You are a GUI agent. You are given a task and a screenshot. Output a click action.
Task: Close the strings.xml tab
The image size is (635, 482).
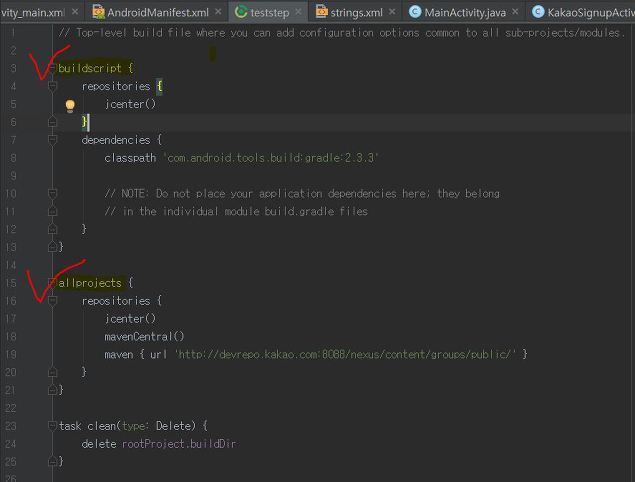coord(392,12)
